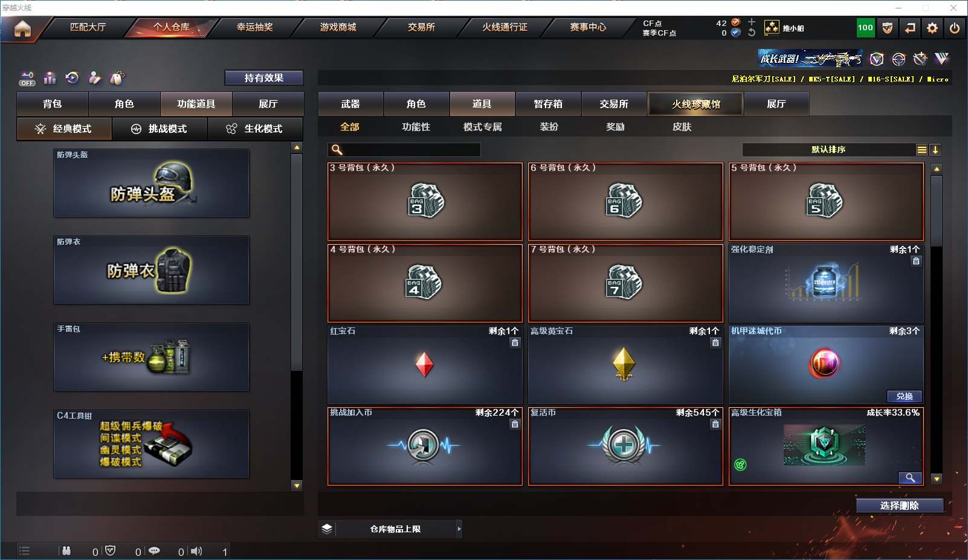968x560 pixels.
Task: Click the plus icon beside CF点
Action: pos(752,22)
